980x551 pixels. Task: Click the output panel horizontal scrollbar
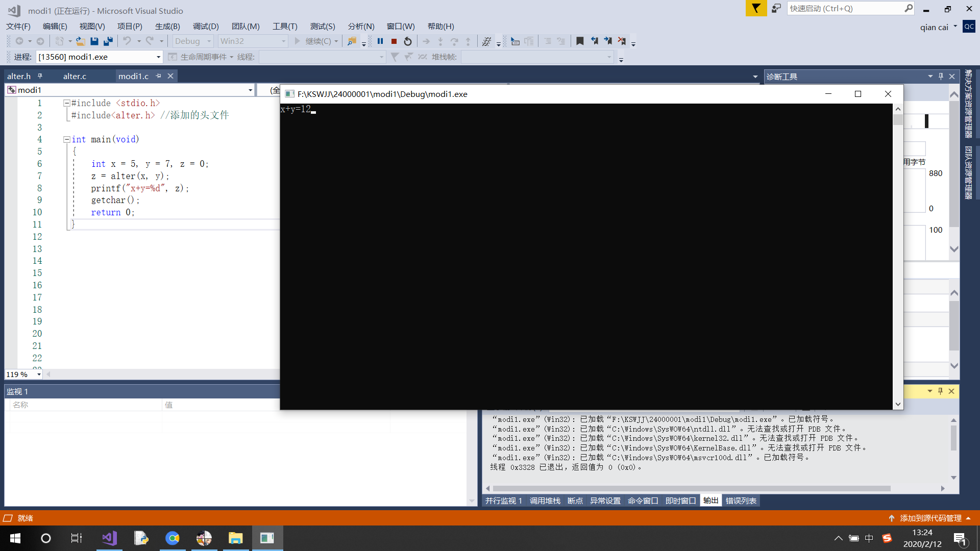pos(689,489)
